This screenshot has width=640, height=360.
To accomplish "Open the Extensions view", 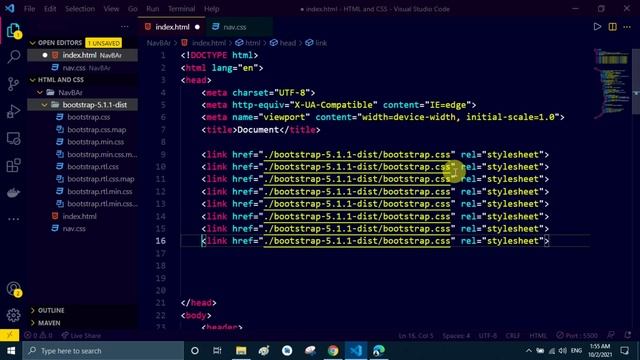I will click(13, 165).
